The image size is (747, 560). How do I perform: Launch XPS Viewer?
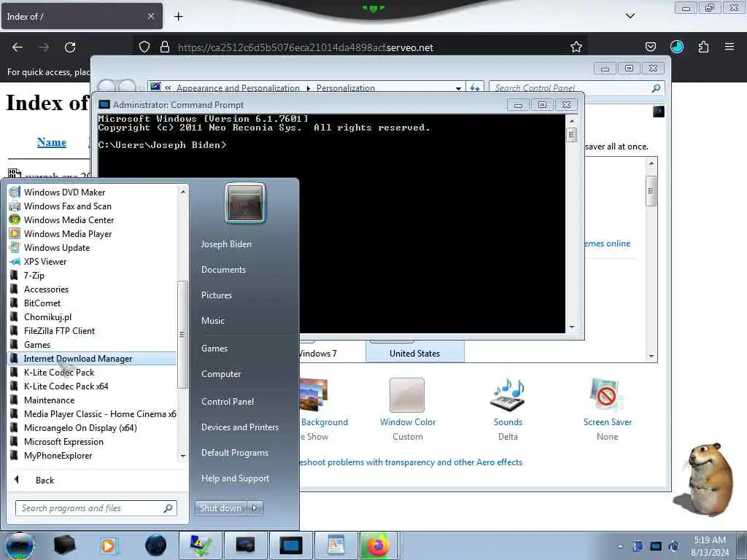point(44,262)
